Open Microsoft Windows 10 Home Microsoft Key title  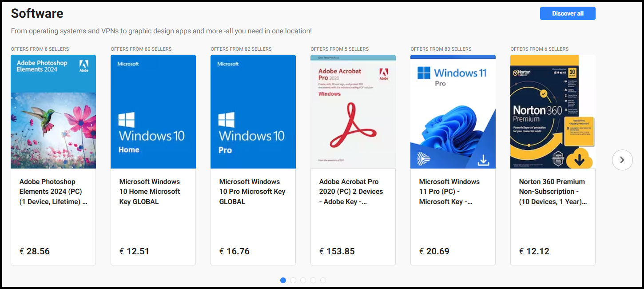pyautogui.click(x=150, y=192)
